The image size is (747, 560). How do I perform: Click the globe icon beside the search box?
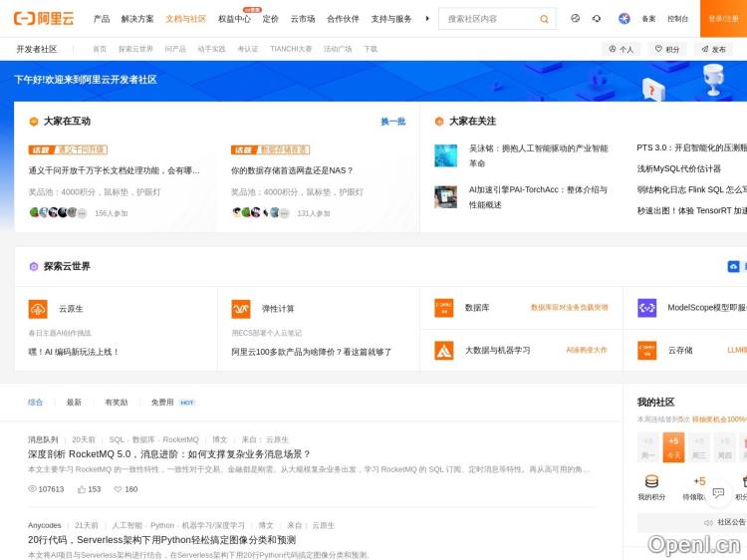coord(575,19)
